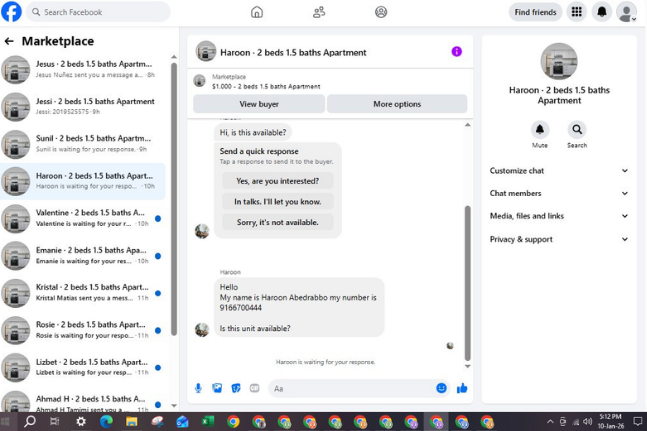The height and width of the screenshot is (431, 647).
Task: Choose a sticker for the message
Action: [x=236, y=388]
